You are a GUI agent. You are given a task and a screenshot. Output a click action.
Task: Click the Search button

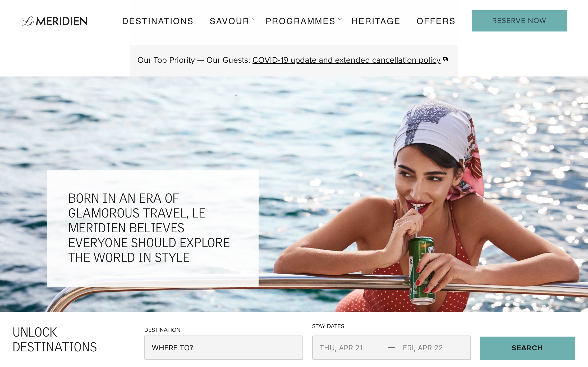(527, 348)
